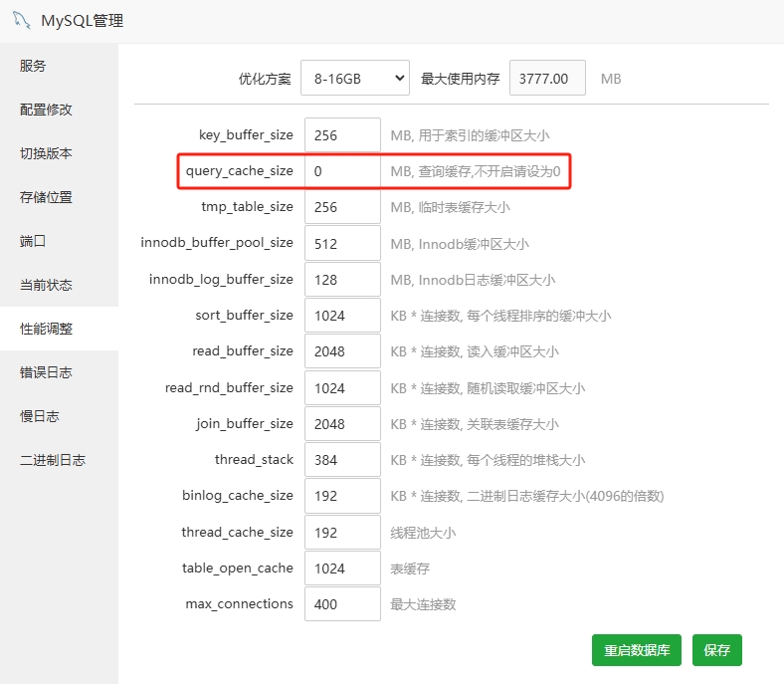Click the innodb_buffer_pool_size field
The height and width of the screenshot is (684, 784).
(x=342, y=244)
